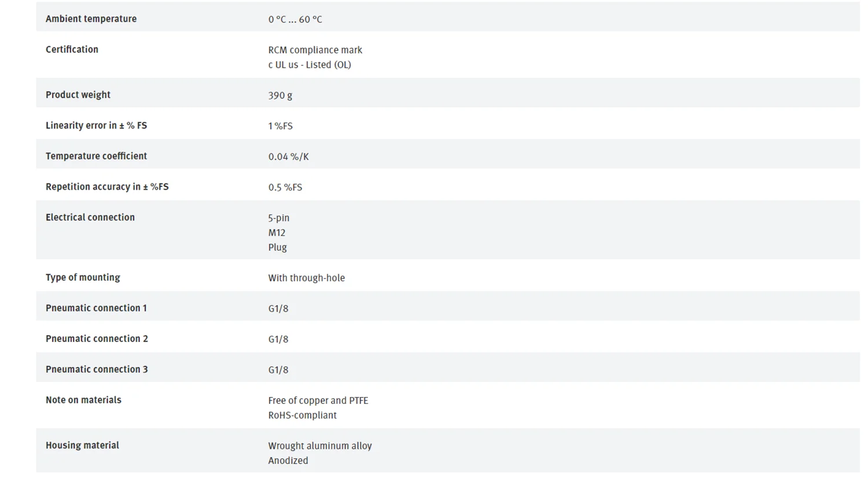This screenshot has height=489, width=868.
Task: Select RCM compliance mark text
Action: click(315, 50)
